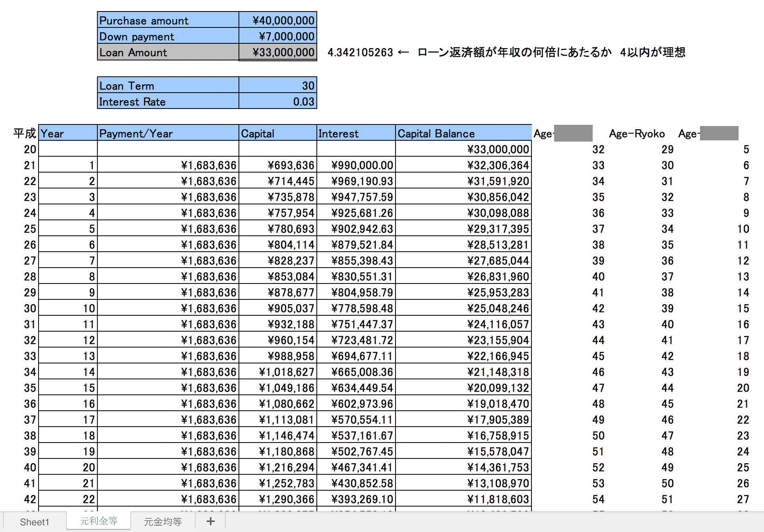Click capital cell ¥1,113,081
Viewport: 764px width, 532px height.
(278, 419)
